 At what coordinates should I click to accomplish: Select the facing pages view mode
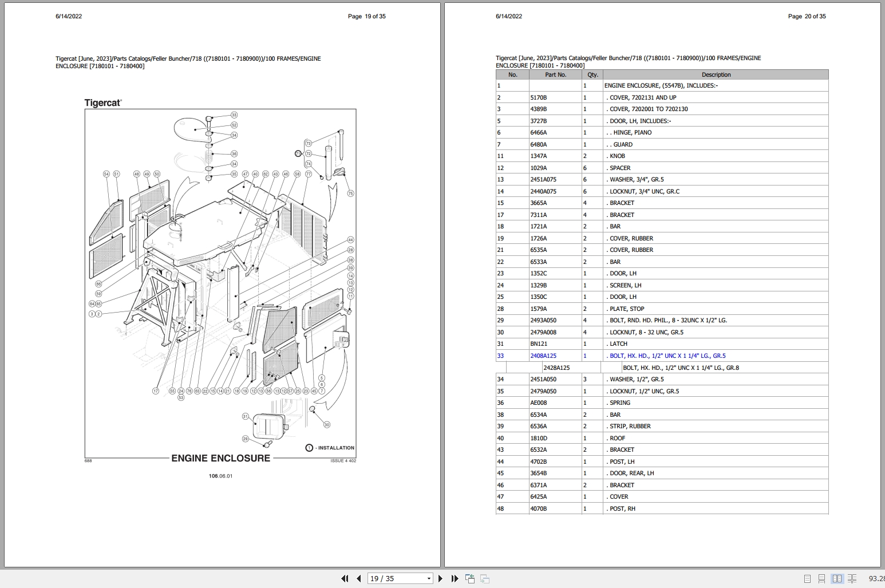(x=837, y=579)
